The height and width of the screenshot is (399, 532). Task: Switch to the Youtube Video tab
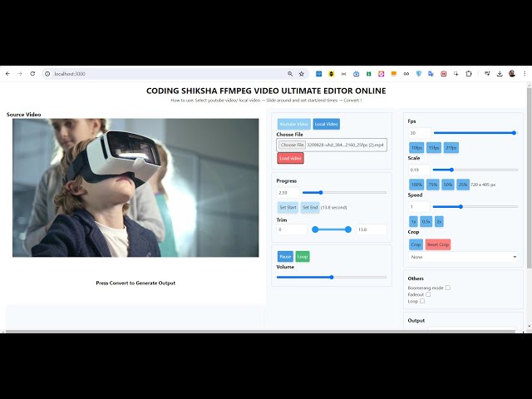click(293, 124)
